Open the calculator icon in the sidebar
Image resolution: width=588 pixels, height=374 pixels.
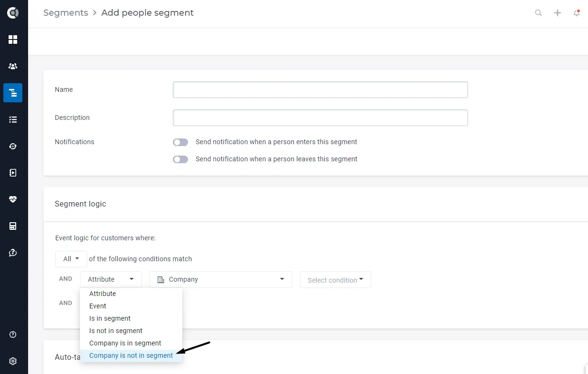[13, 226]
